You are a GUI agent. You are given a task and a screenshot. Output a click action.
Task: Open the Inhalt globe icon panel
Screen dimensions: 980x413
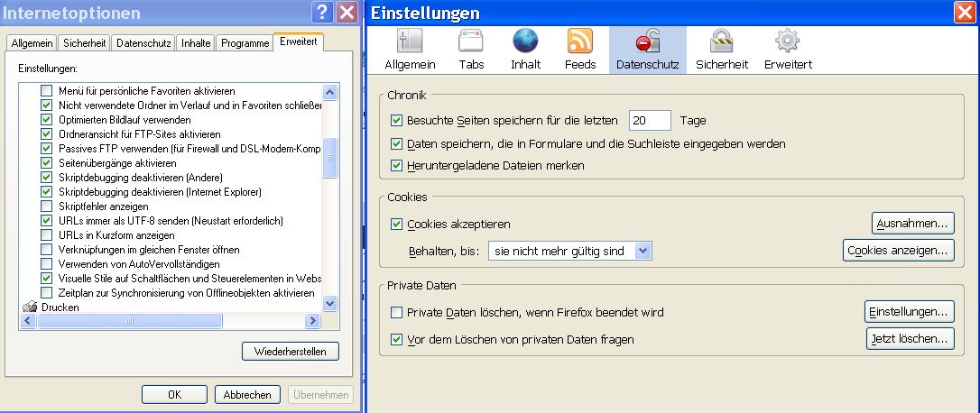[525, 42]
